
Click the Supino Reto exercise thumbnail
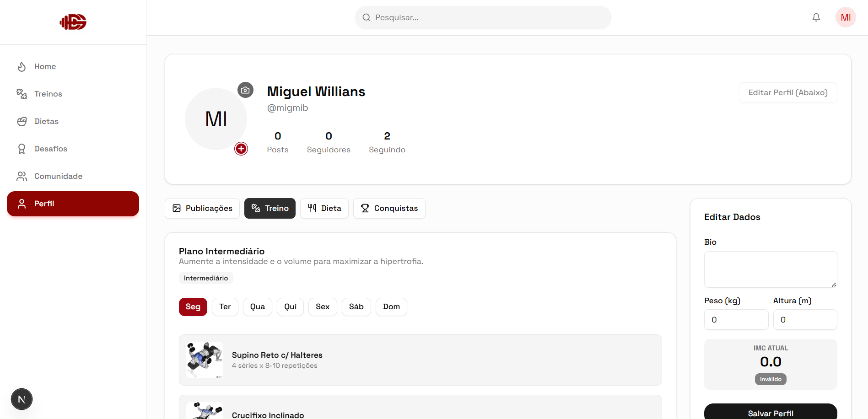point(204,360)
